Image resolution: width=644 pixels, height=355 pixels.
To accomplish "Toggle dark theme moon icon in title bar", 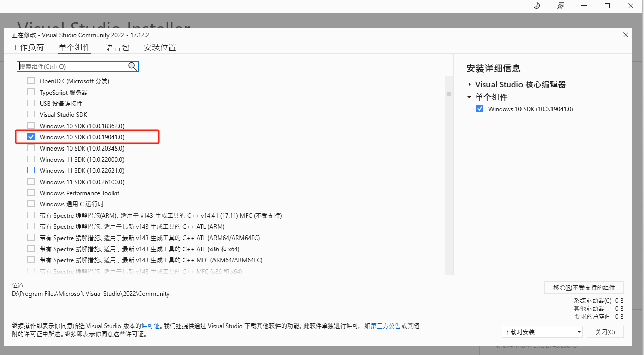I will [x=537, y=6].
